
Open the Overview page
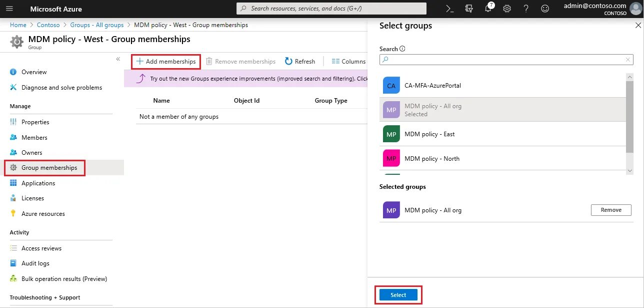(x=34, y=72)
